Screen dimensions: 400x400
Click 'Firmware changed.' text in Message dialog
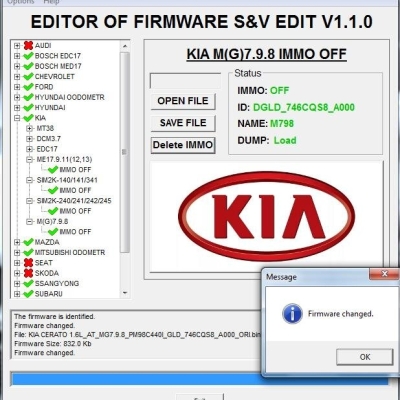(340, 314)
